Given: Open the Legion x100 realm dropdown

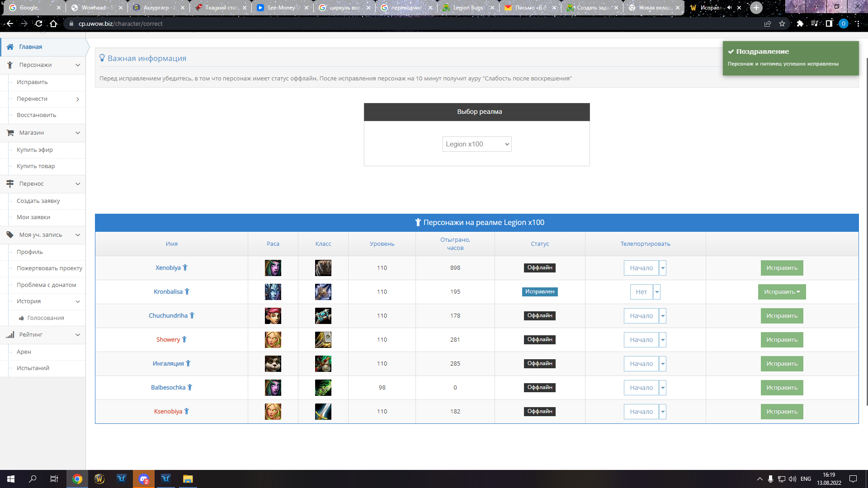Looking at the screenshot, I should click(476, 144).
